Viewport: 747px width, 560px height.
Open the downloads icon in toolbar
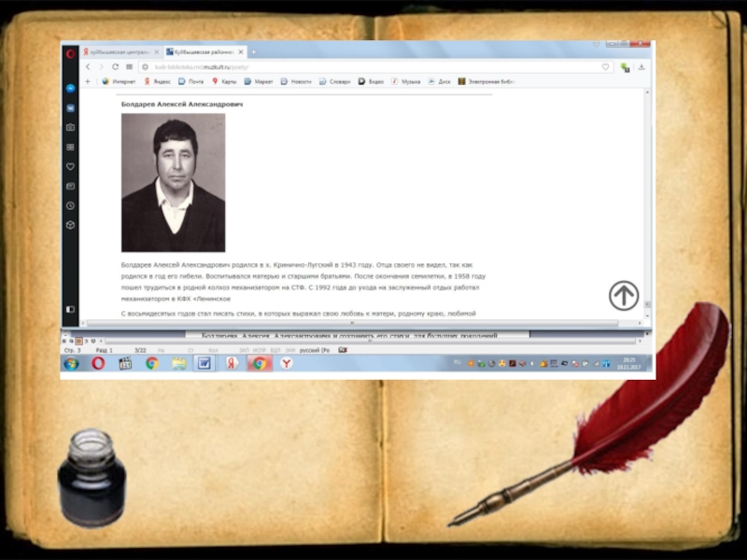[x=641, y=67]
